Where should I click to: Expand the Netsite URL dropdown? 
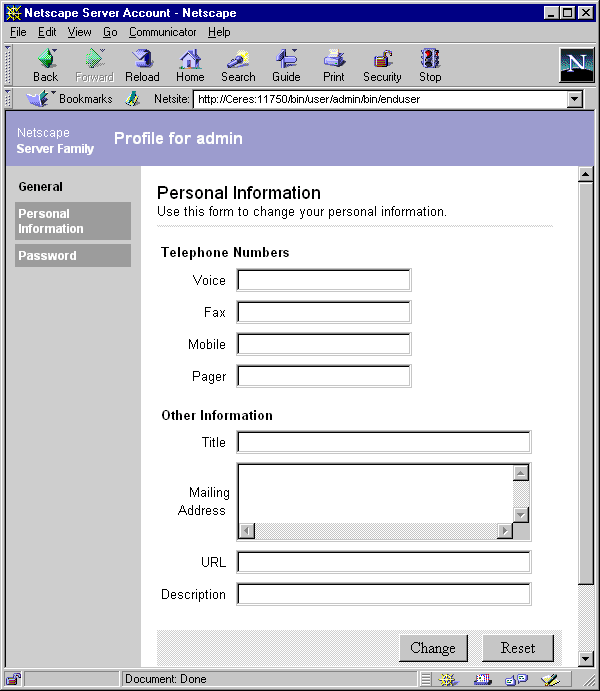(574, 99)
